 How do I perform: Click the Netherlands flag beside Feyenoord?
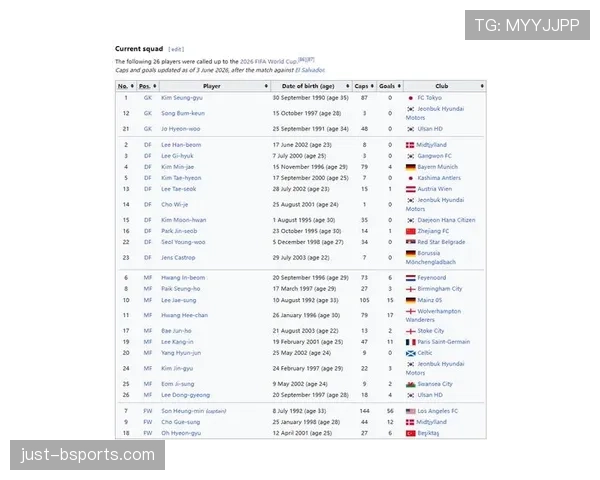pos(411,278)
